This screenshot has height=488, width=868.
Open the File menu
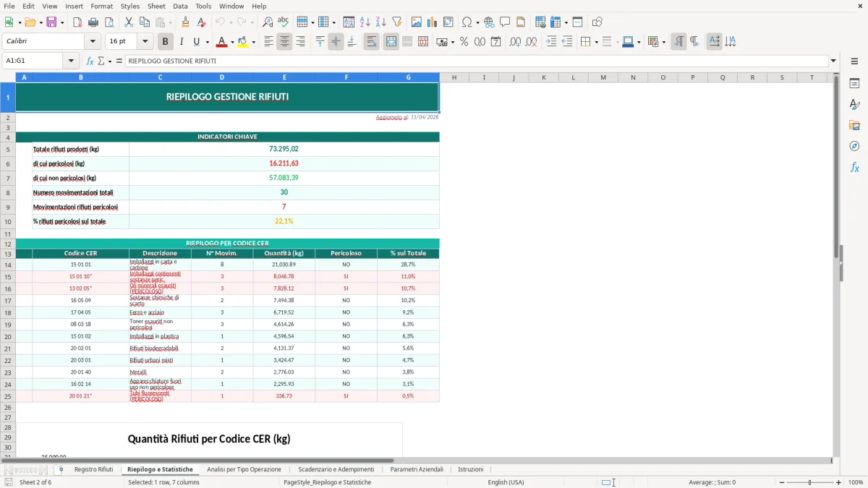coord(9,6)
